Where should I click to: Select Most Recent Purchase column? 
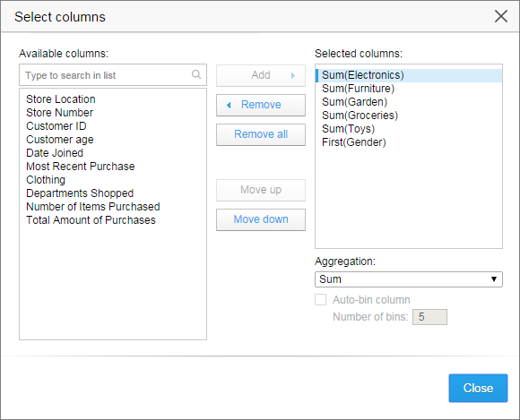click(x=81, y=167)
